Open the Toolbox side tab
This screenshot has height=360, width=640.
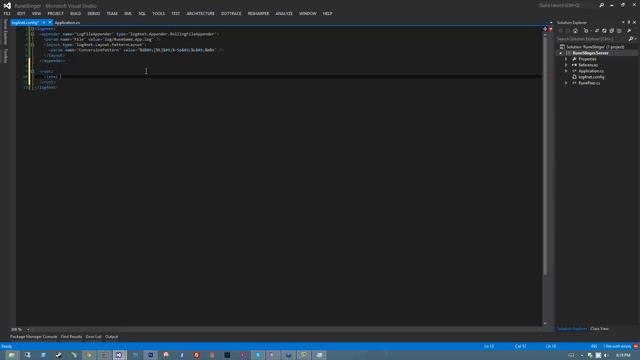[5, 56]
